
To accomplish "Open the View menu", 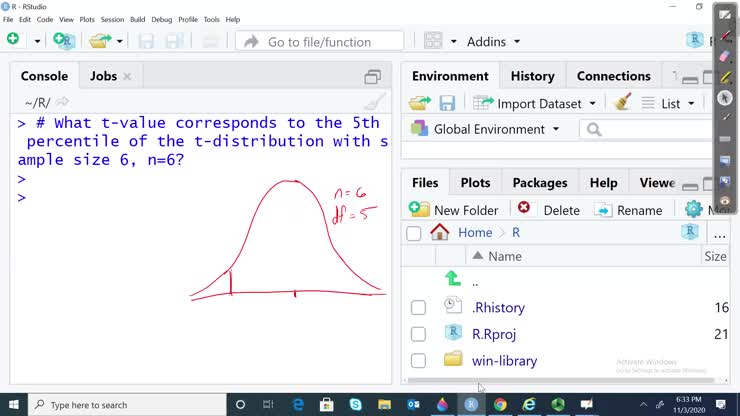I will pos(66,19).
